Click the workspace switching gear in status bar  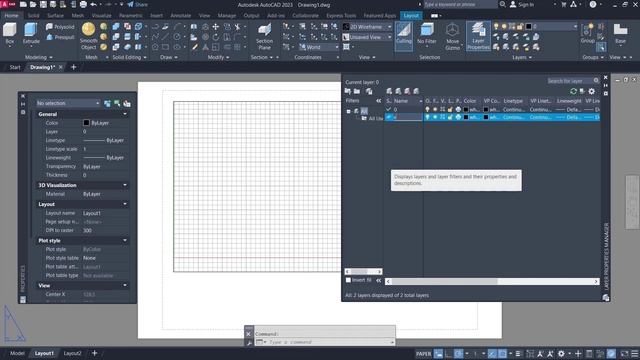[x=561, y=353]
